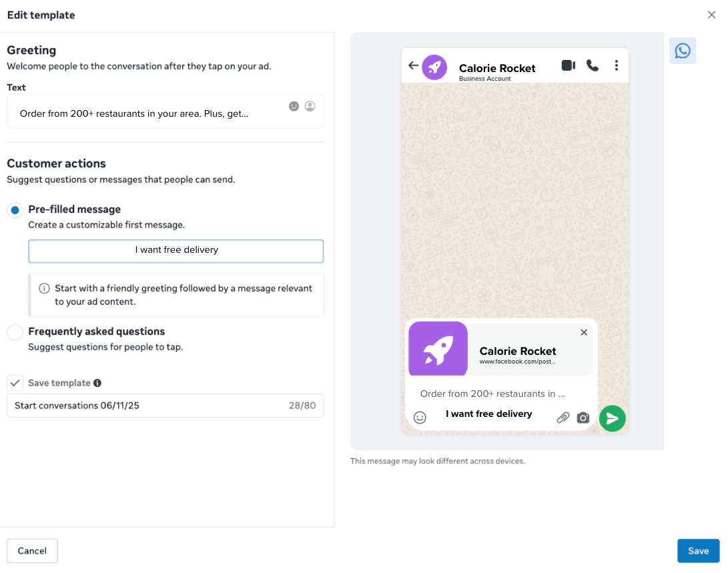Select the Frequently asked questions option
Image resolution: width=728 pixels, height=573 pixels.
(x=15, y=332)
